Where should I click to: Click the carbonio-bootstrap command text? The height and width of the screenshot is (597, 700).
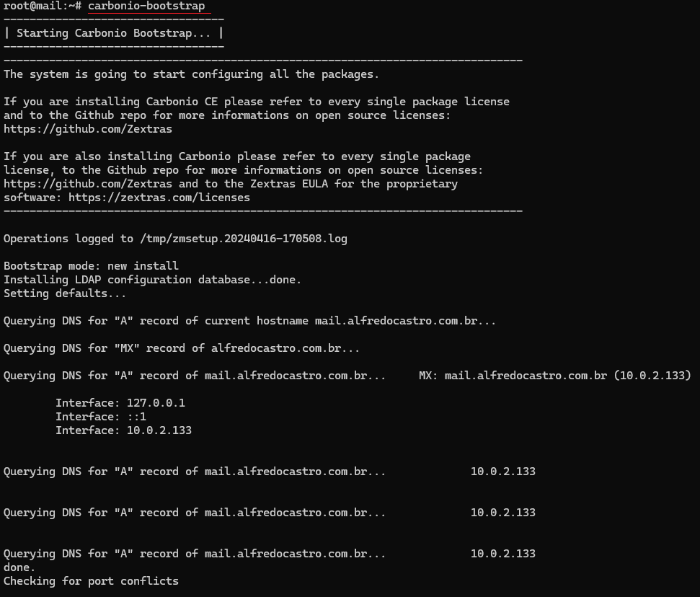click(146, 6)
